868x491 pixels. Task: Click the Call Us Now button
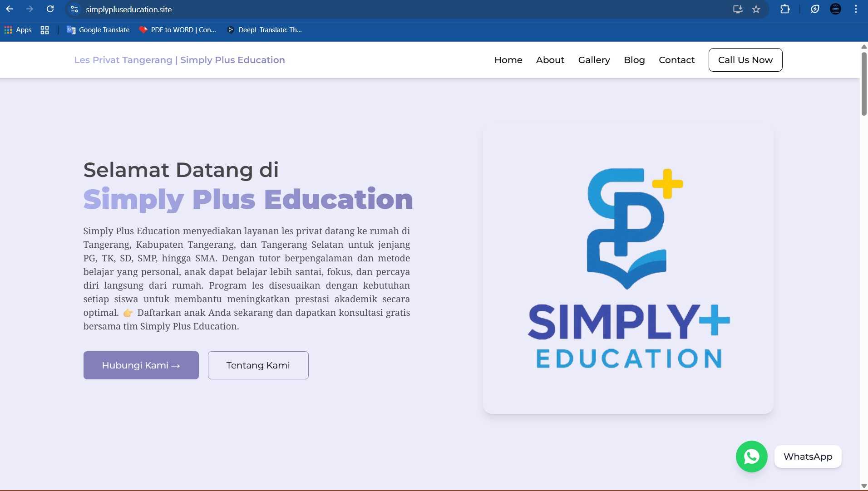pos(745,59)
